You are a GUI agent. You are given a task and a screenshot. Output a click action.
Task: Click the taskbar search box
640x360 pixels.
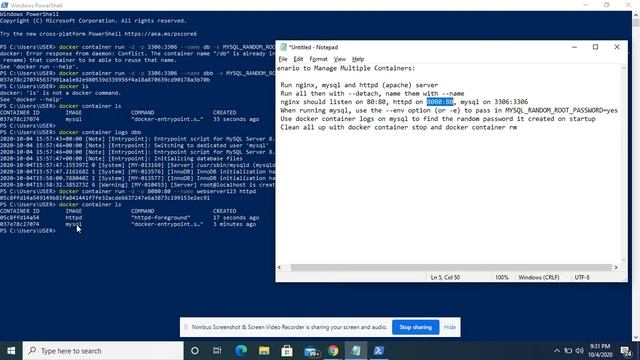point(103,351)
